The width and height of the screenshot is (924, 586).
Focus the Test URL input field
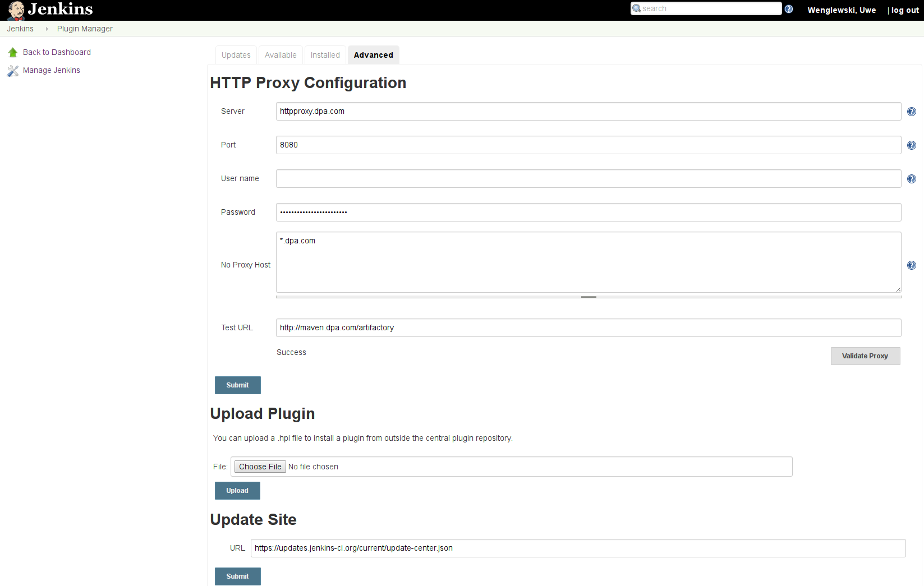coord(588,327)
